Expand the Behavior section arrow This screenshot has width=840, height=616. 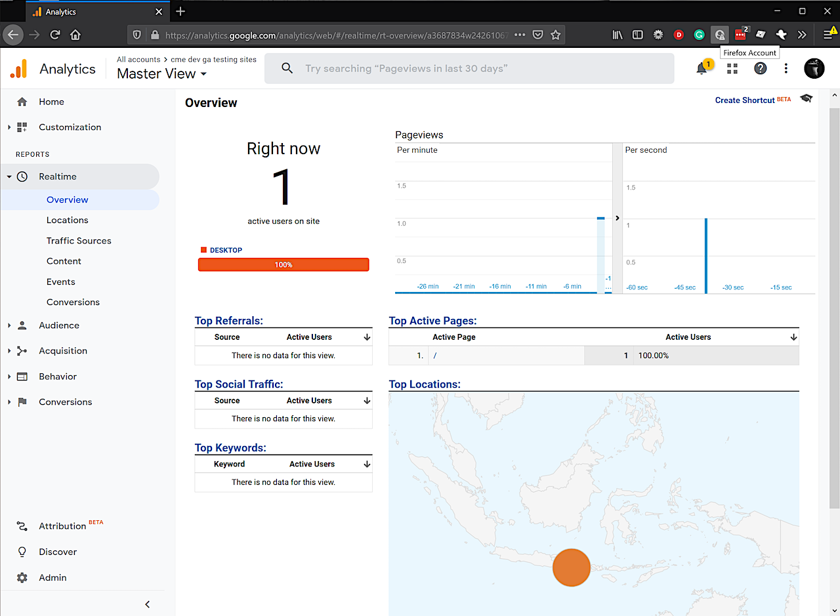(x=9, y=377)
